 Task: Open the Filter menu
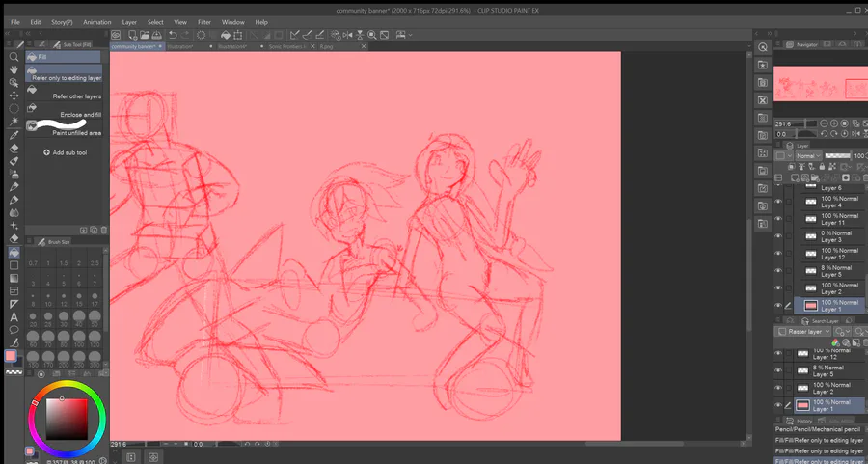click(204, 22)
